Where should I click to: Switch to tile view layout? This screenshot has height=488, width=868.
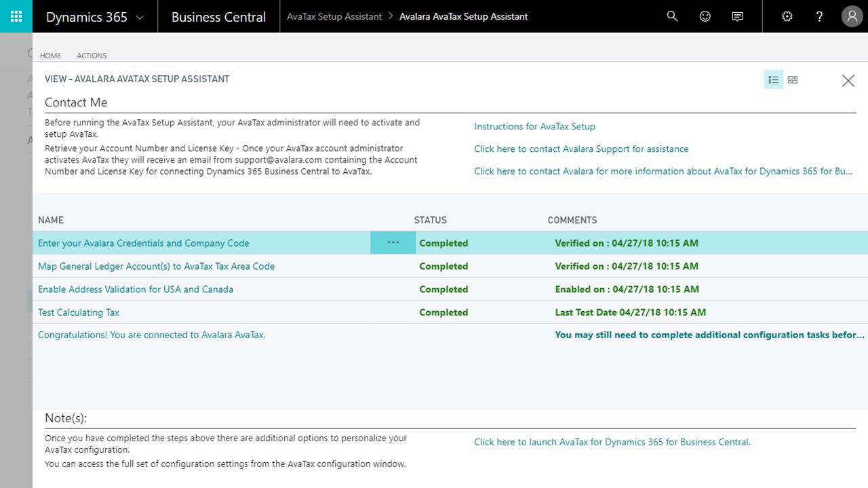click(793, 80)
